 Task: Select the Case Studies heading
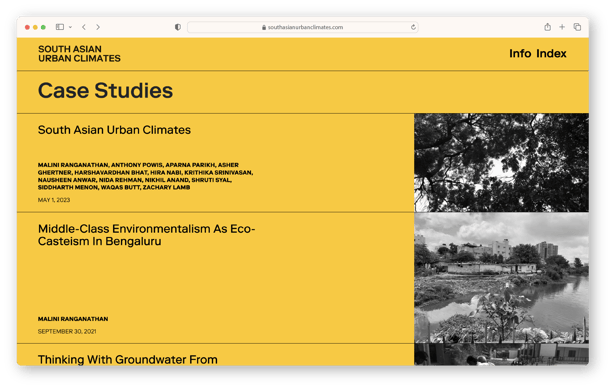tap(105, 91)
